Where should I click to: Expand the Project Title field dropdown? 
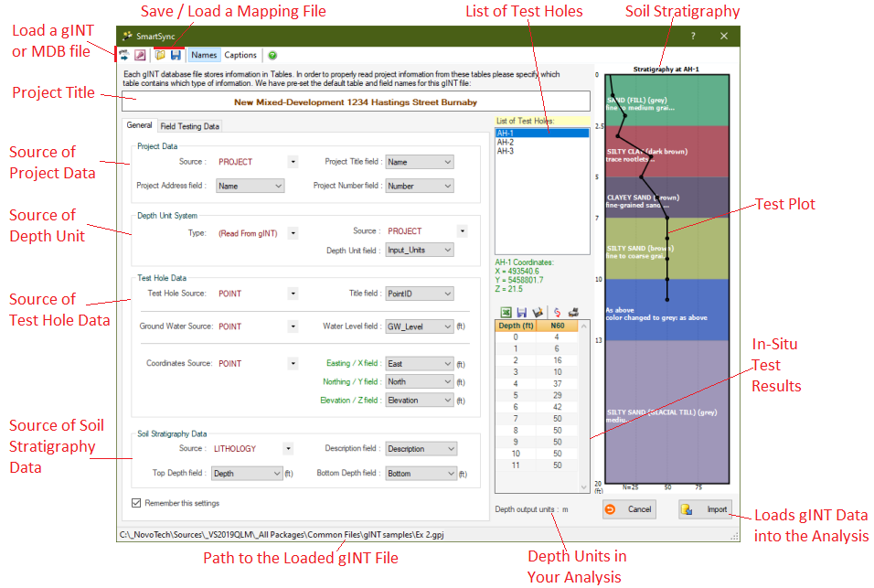[448, 162]
